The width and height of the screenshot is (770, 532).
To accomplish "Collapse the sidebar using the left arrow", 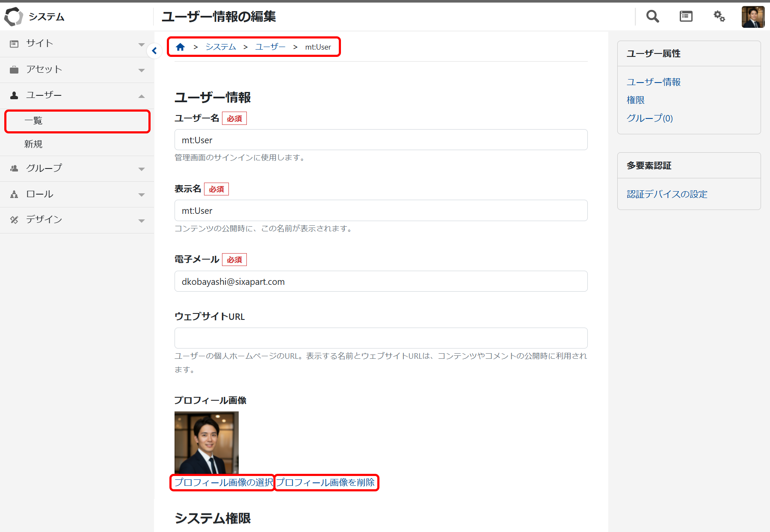I will pyautogui.click(x=154, y=50).
